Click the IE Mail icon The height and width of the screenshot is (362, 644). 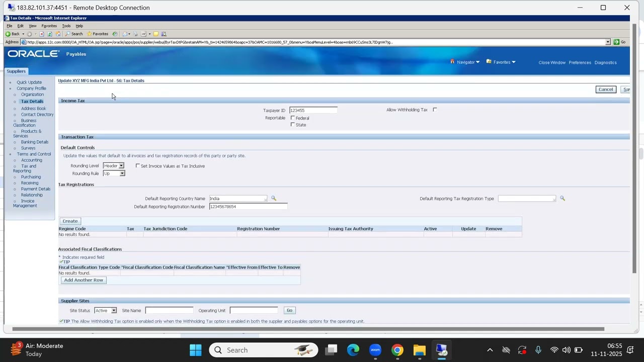coord(125,34)
